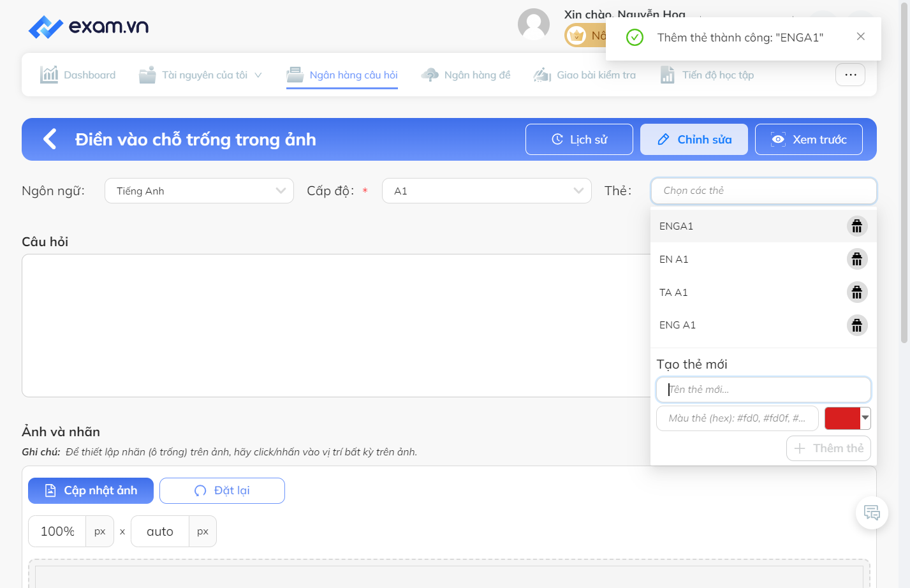Viewport: 910px width, 588px height.
Task: Click the Chọn các thẻ tag selector
Action: (x=763, y=191)
